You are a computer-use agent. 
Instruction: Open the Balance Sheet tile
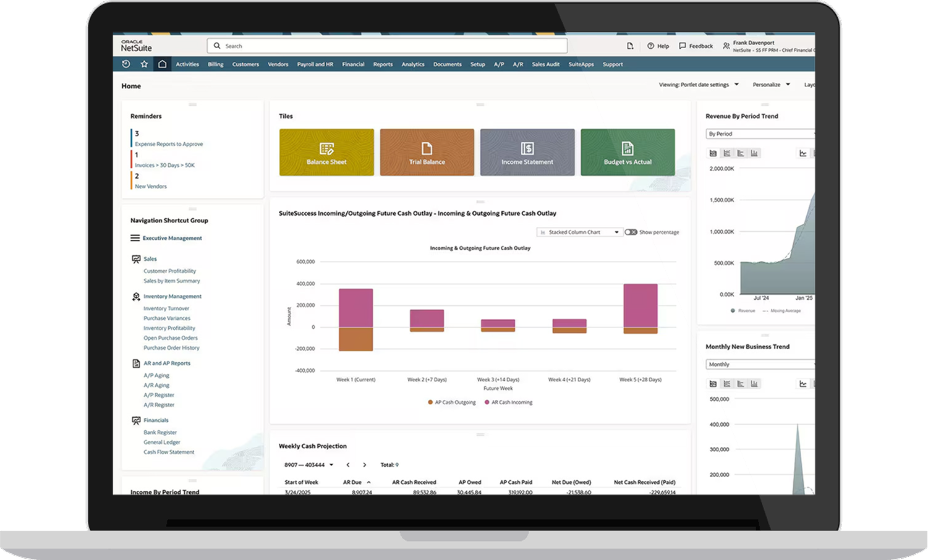coord(326,152)
